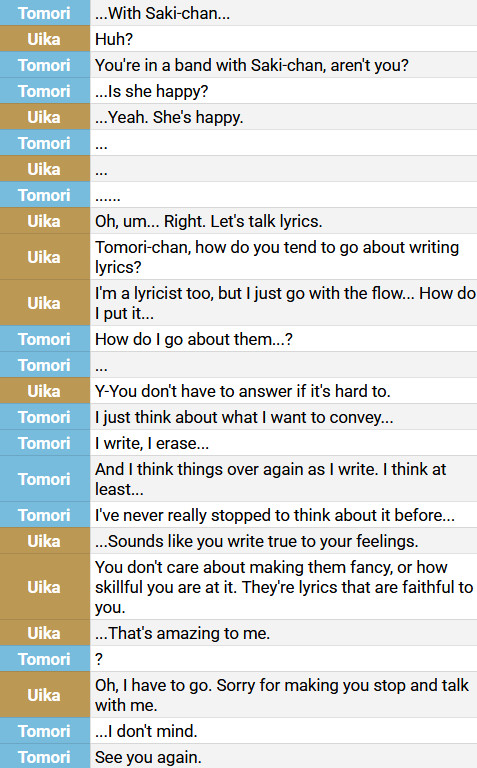The width and height of the screenshot is (477, 768).
Task: Click the "I write, I erase..." line
Action: click(x=152, y=443)
